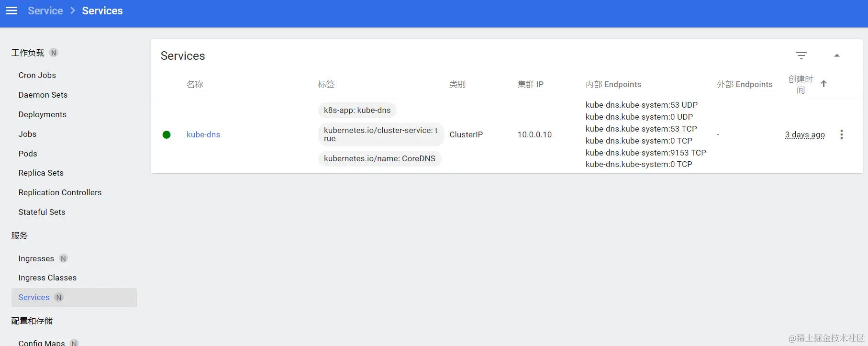This screenshot has width=868, height=346.
Task: Click endpoint kube-dns.kube-system:0 UDP
Action: [x=639, y=117]
